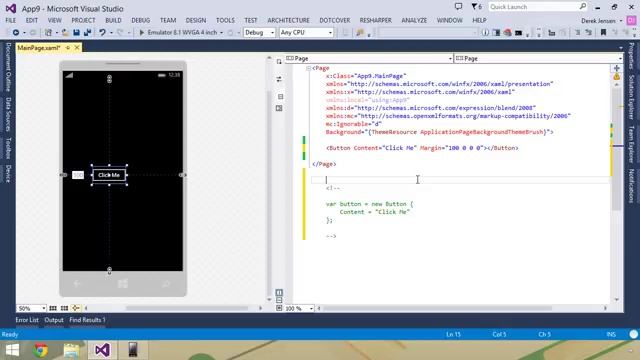The height and width of the screenshot is (360, 640).
Task: Open the RESHARPER menu
Action: coord(376,20)
